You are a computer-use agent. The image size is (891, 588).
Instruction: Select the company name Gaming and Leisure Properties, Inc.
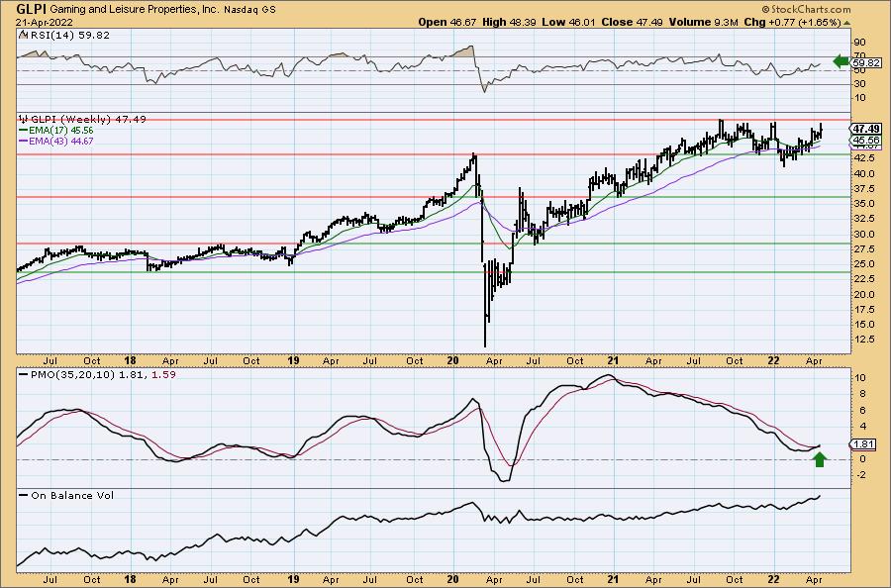coord(134,10)
